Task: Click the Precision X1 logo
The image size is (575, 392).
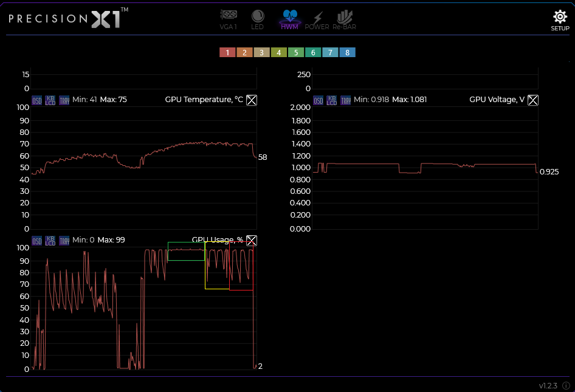Action: point(68,18)
